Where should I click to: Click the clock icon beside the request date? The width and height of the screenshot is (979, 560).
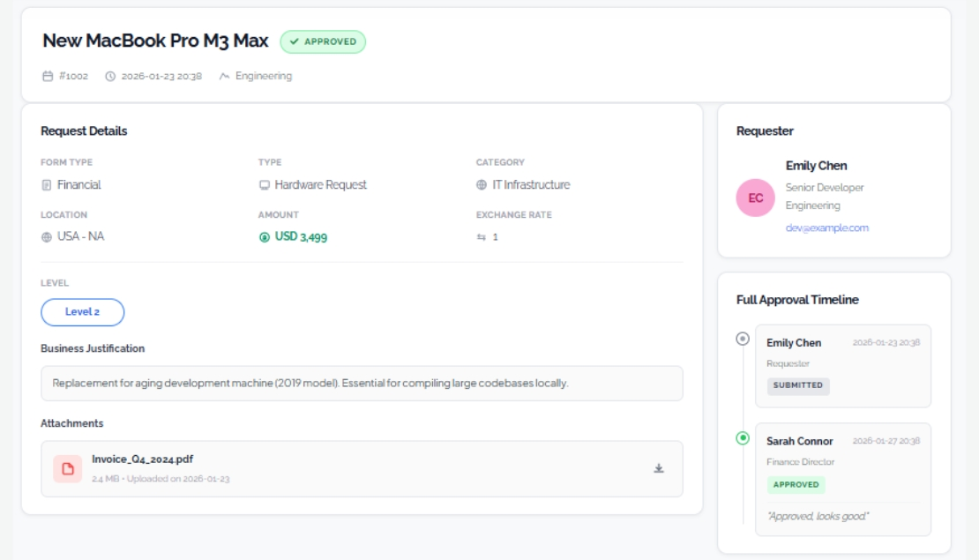coord(110,76)
